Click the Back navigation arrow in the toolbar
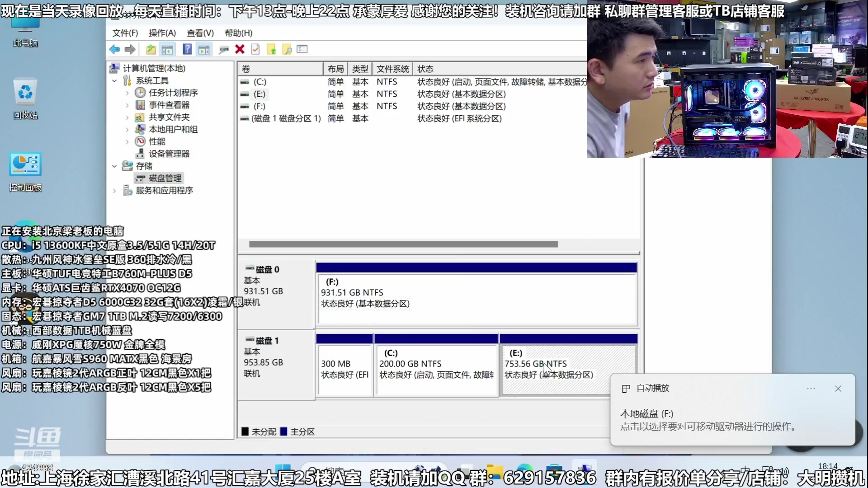The image size is (868, 488). click(x=114, y=49)
